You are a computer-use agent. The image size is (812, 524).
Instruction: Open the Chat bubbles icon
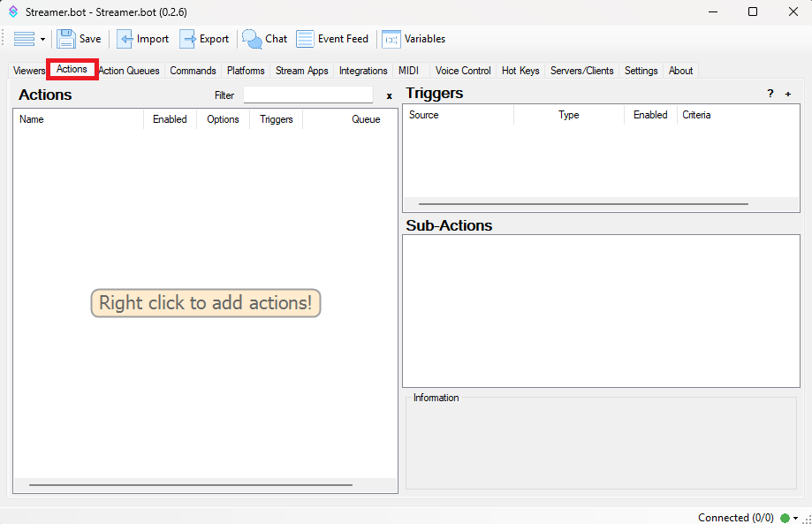tap(252, 39)
